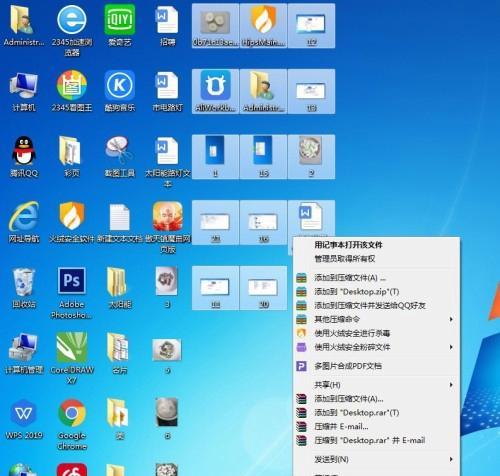Launch CorelDRAW X7 shortcut
Viewport: 500px width, 476px height.
click(x=72, y=347)
